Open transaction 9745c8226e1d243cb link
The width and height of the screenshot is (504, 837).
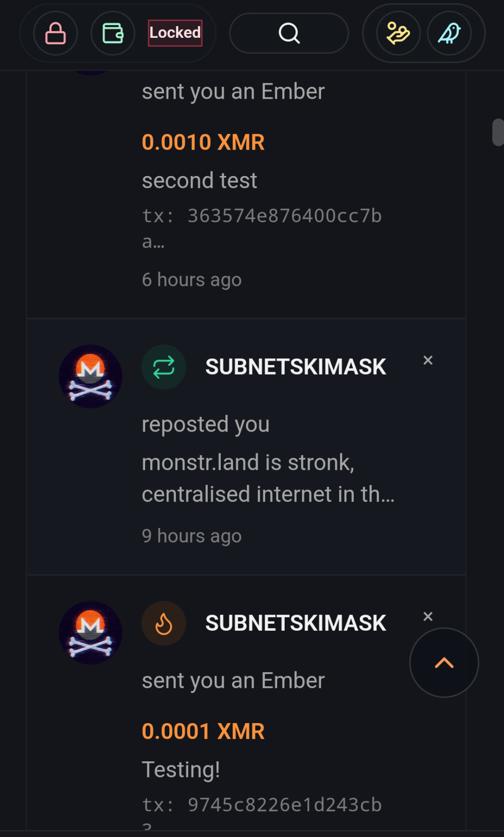[262, 805]
